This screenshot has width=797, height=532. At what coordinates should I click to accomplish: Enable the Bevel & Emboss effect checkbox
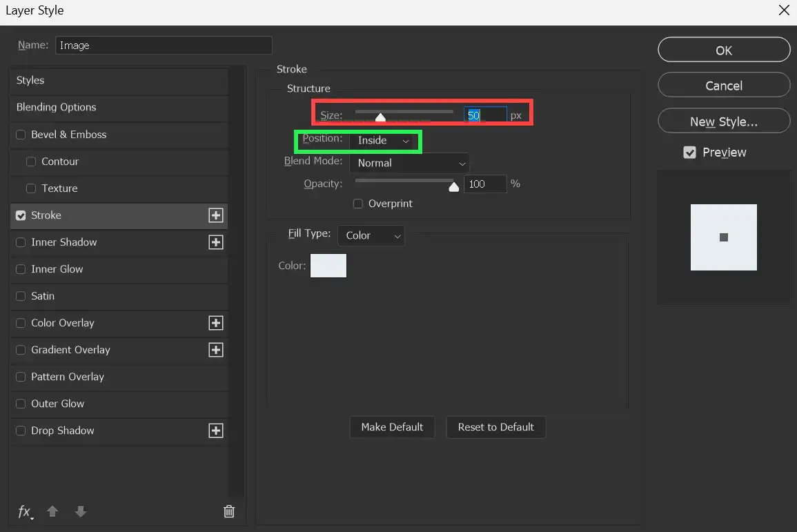tap(21, 135)
